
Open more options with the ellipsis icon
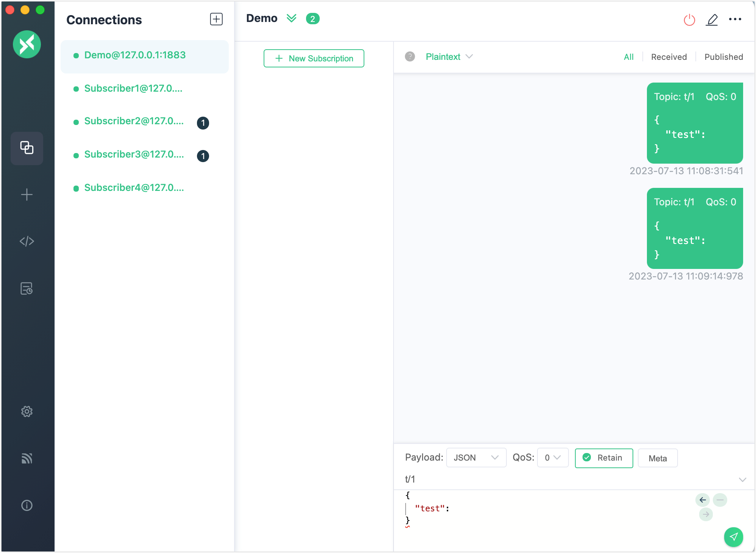(x=736, y=19)
